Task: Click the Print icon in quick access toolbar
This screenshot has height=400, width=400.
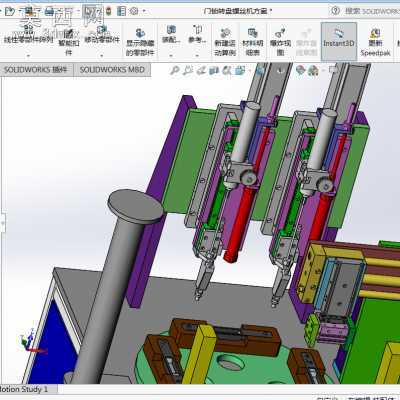Action: [49, 11]
